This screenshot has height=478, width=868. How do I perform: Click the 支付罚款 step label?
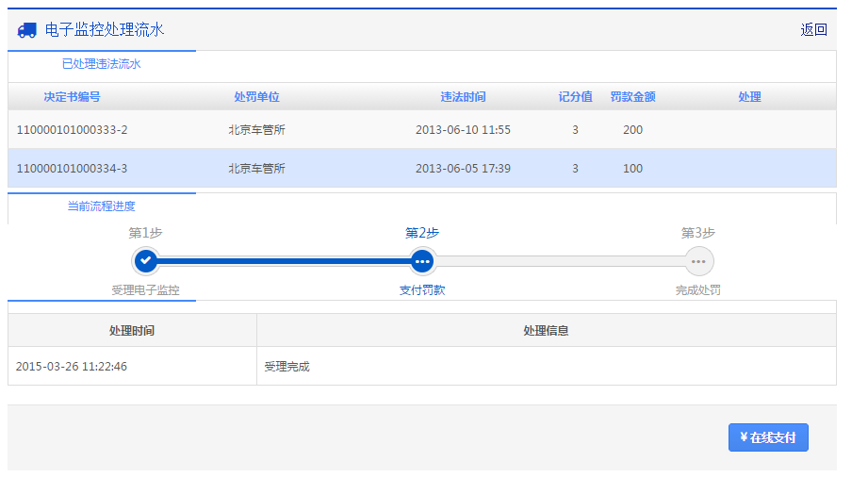(422, 290)
